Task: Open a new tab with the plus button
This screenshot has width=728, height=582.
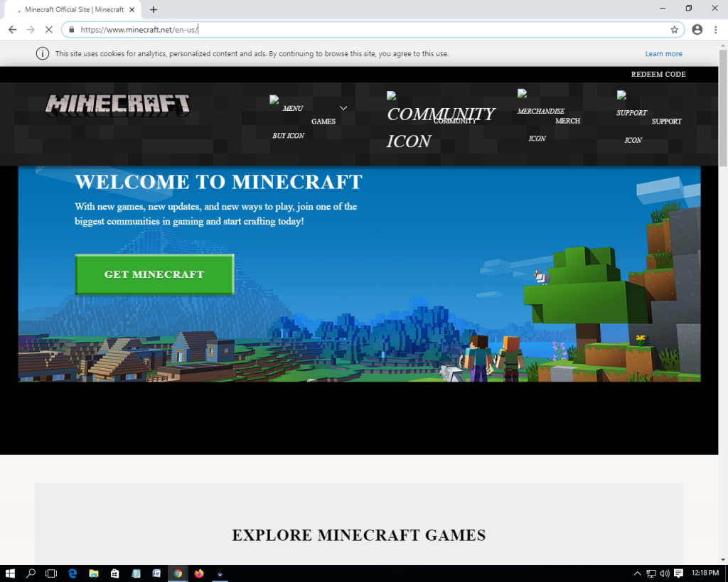Action: click(x=154, y=9)
